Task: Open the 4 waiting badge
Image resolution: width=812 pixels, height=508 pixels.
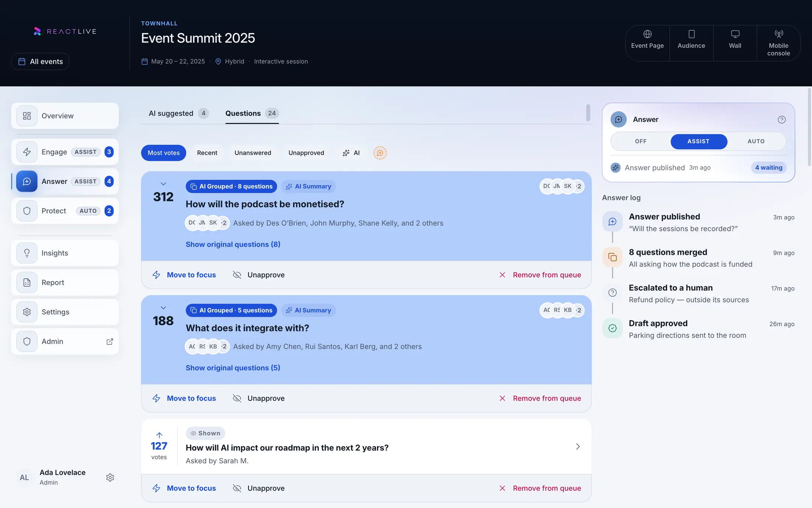Action: coord(768,167)
